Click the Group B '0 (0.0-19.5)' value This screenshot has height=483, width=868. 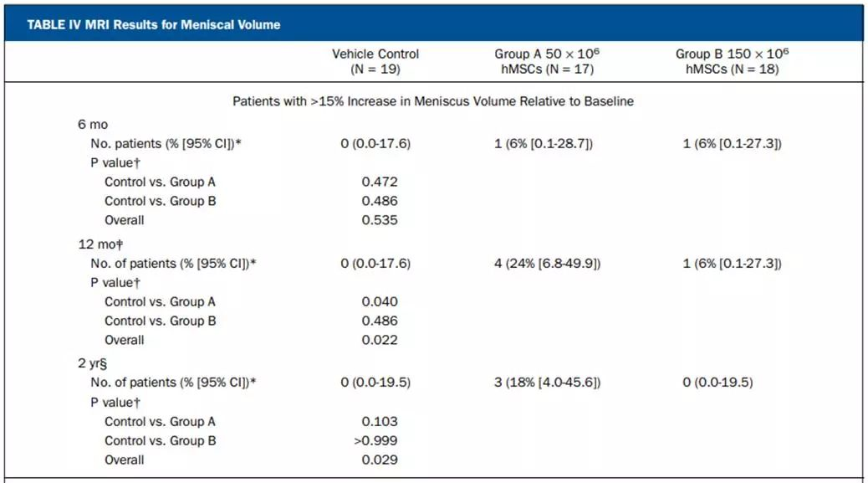[718, 383]
